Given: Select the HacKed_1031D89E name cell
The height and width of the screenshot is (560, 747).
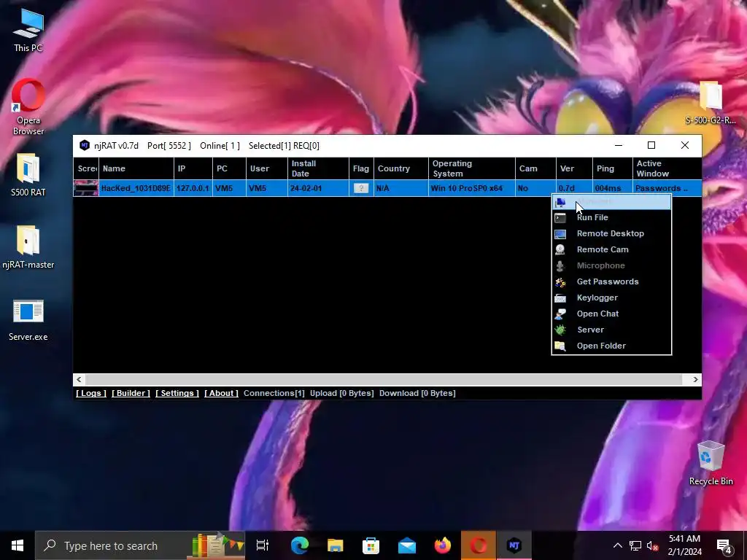Looking at the screenshot, I should click(x=136, y=188).
